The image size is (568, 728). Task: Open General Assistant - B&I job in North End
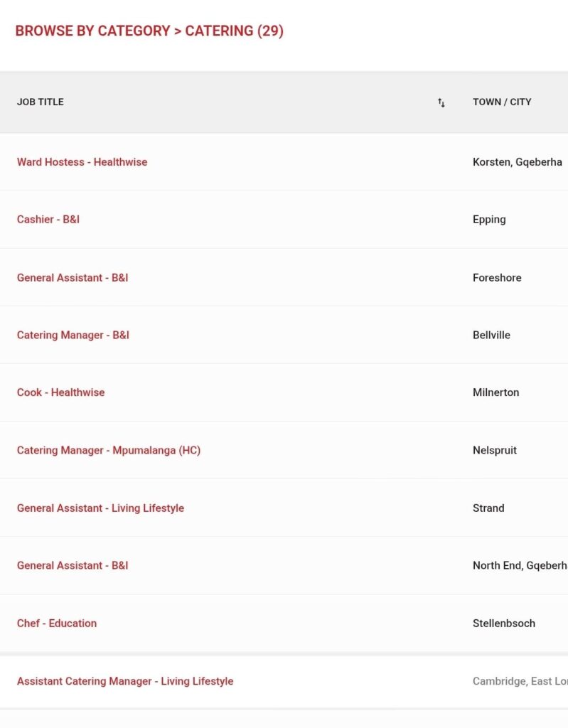pyautogui.click(x=73, y=566)
